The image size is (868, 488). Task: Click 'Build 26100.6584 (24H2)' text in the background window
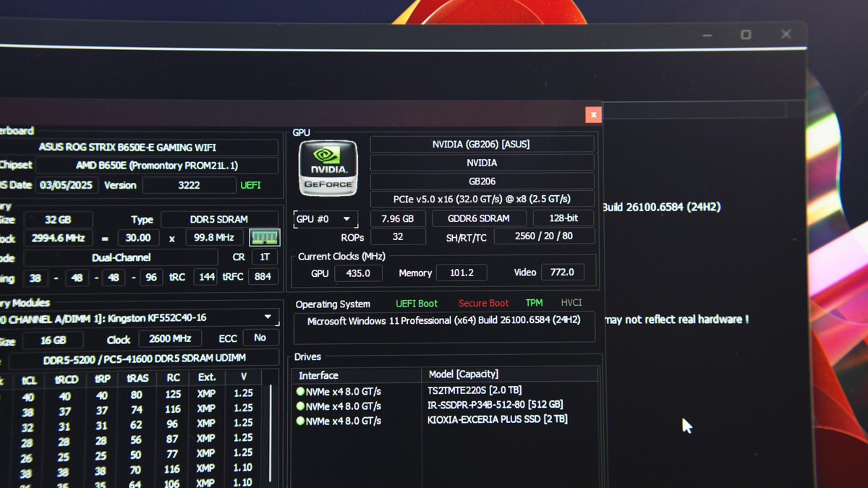[x=661, y=207]
